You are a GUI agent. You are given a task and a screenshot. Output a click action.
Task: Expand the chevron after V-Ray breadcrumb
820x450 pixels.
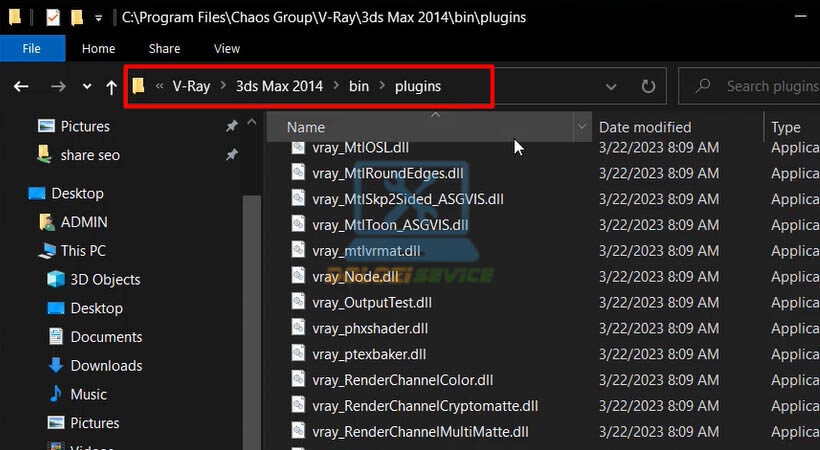click(x=223, y=86)
